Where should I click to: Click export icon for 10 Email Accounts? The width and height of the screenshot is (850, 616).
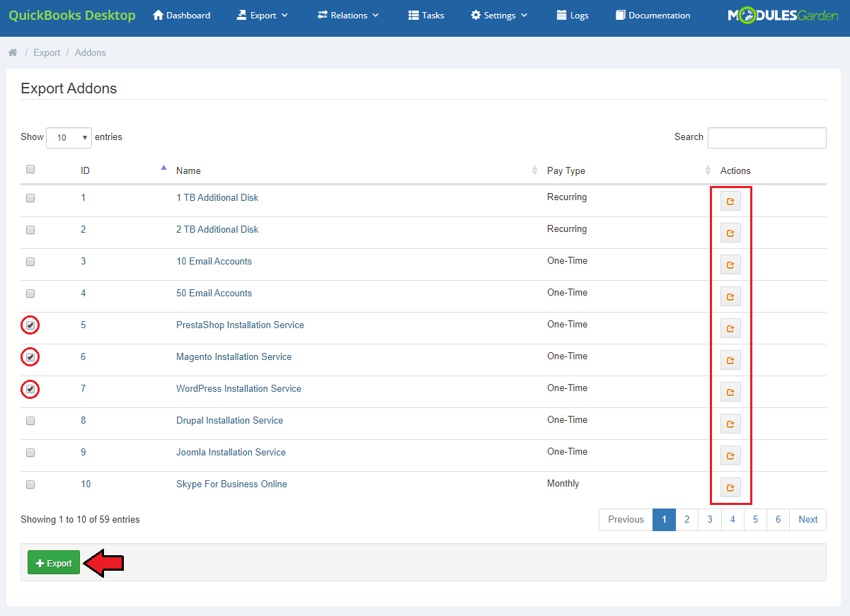[730, 265]
